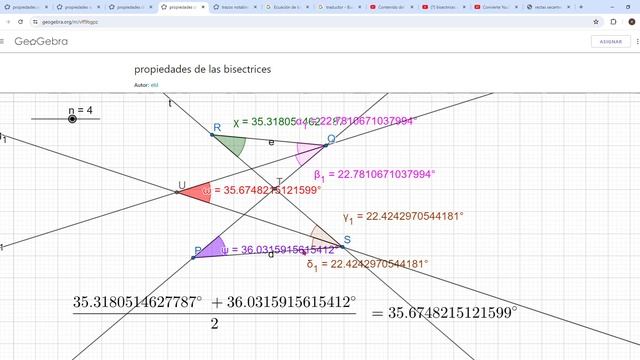Open a new browser tab
The image size is (640, 360).
pos(581,7)
